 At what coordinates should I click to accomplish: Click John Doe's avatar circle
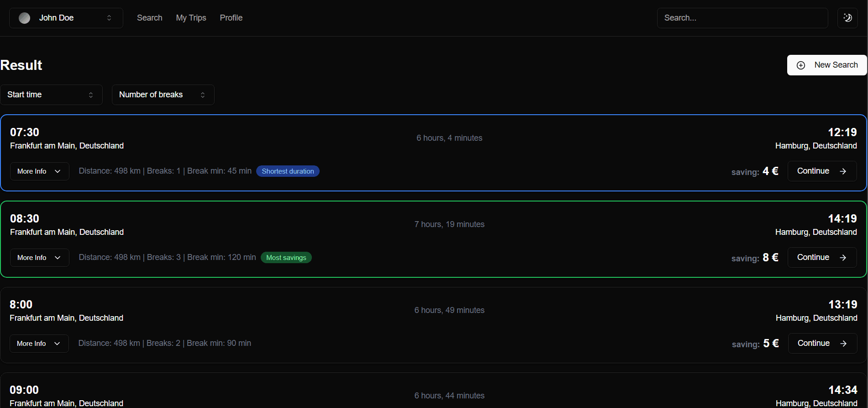click(25, 18)
